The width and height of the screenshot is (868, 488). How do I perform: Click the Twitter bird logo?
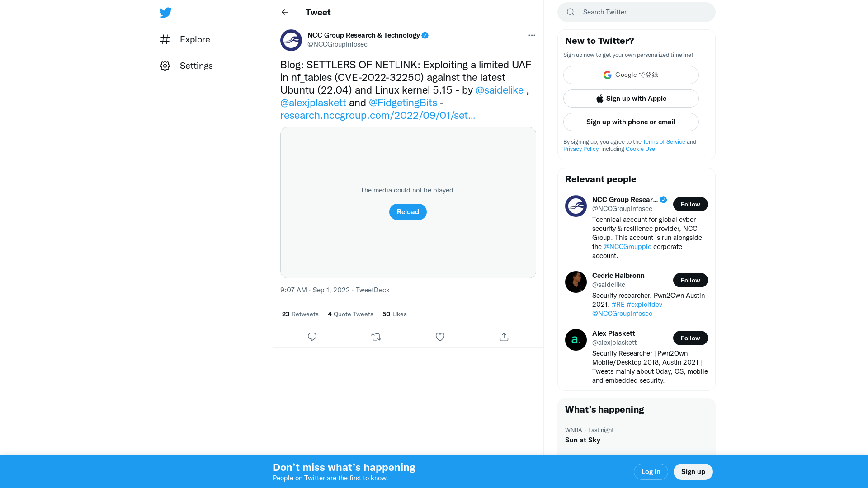click(165, 13)
